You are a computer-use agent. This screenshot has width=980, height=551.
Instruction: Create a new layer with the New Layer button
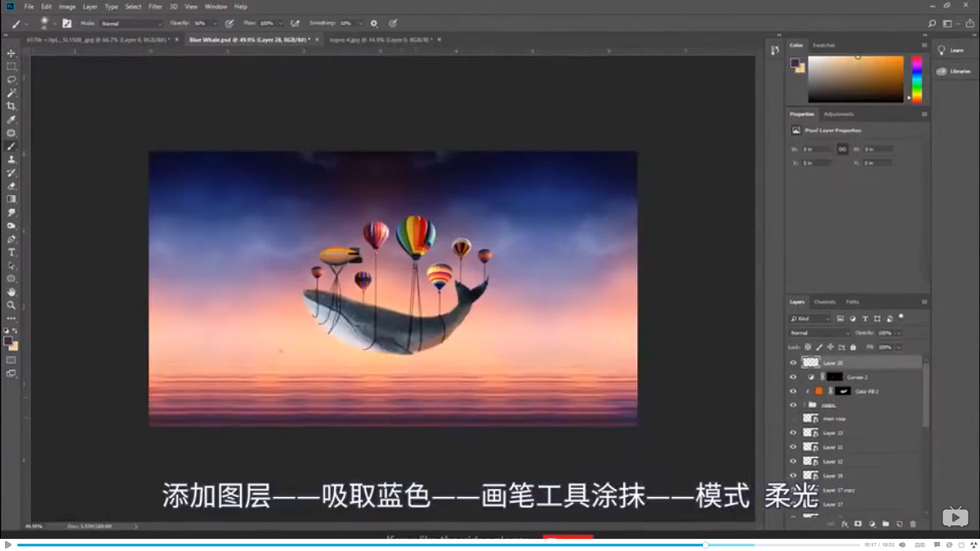point(899,523)
